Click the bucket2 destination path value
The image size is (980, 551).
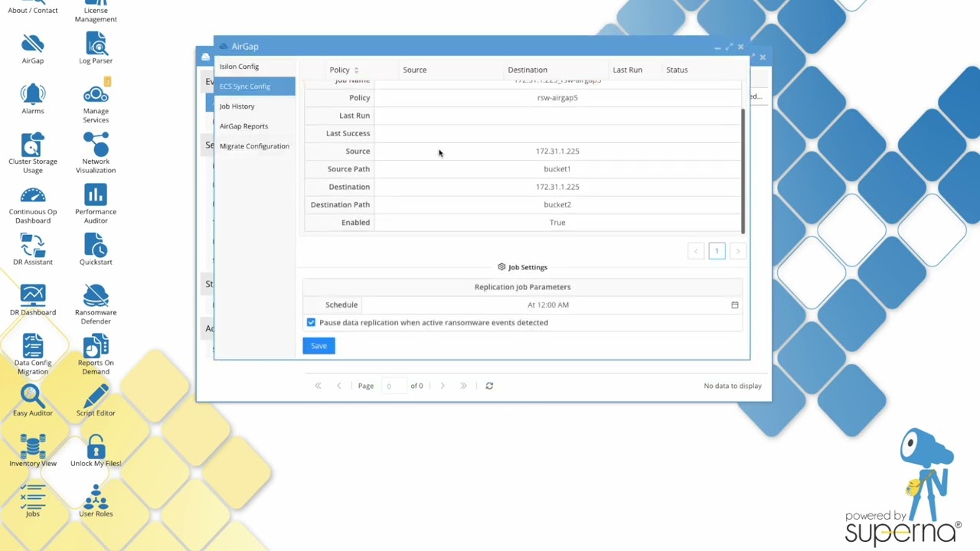(557, 204)
